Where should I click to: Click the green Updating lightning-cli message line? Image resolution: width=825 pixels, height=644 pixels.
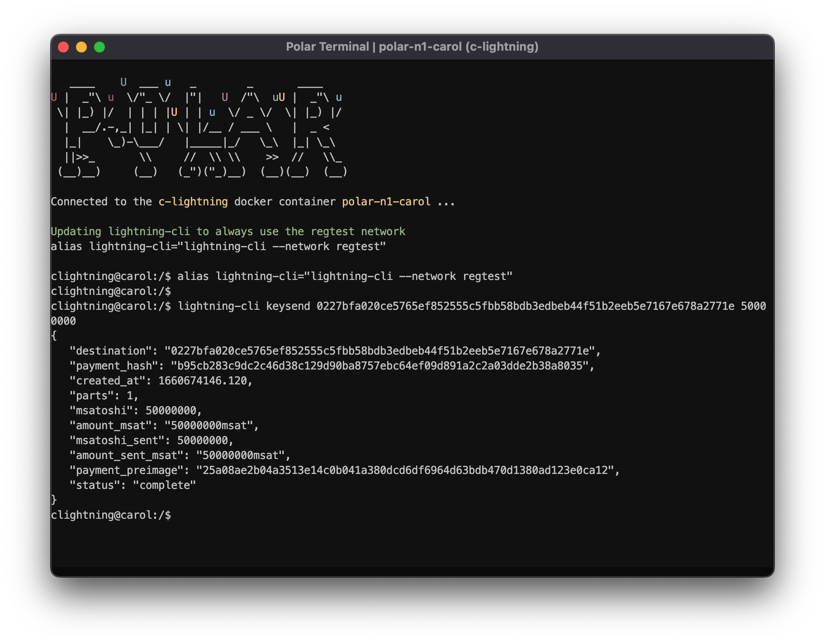pyautogui.click(x=228, y=232)
